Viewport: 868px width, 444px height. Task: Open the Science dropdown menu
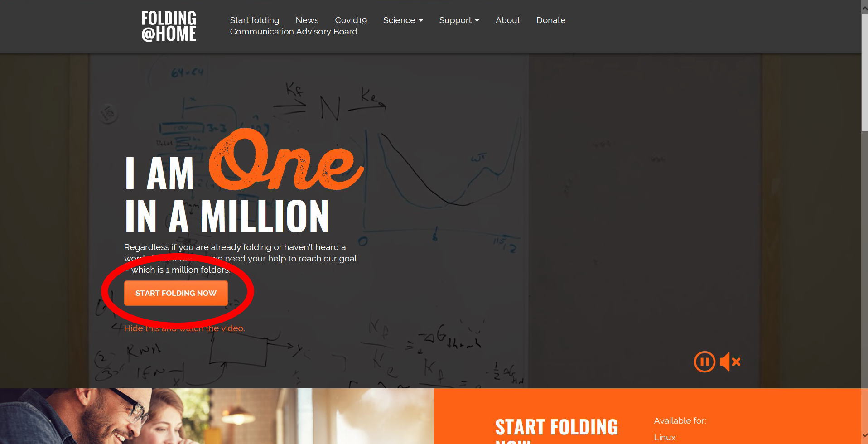point(403,20)
